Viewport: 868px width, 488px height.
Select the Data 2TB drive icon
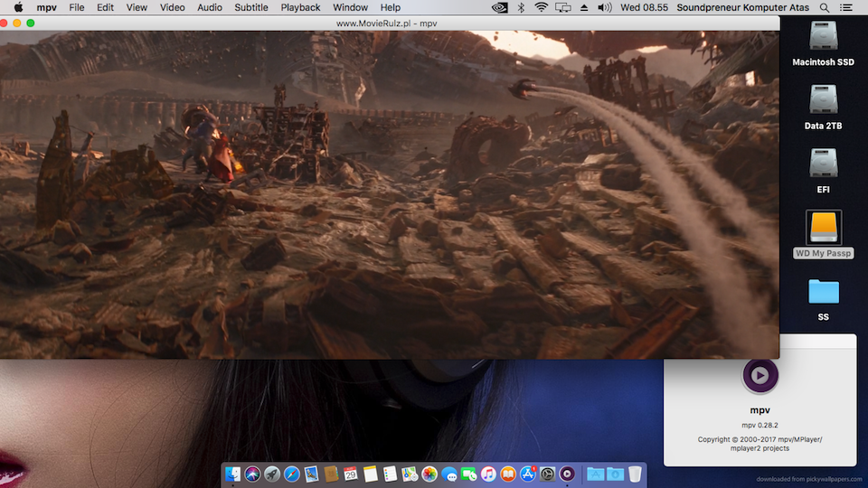[x=823, y=100]
